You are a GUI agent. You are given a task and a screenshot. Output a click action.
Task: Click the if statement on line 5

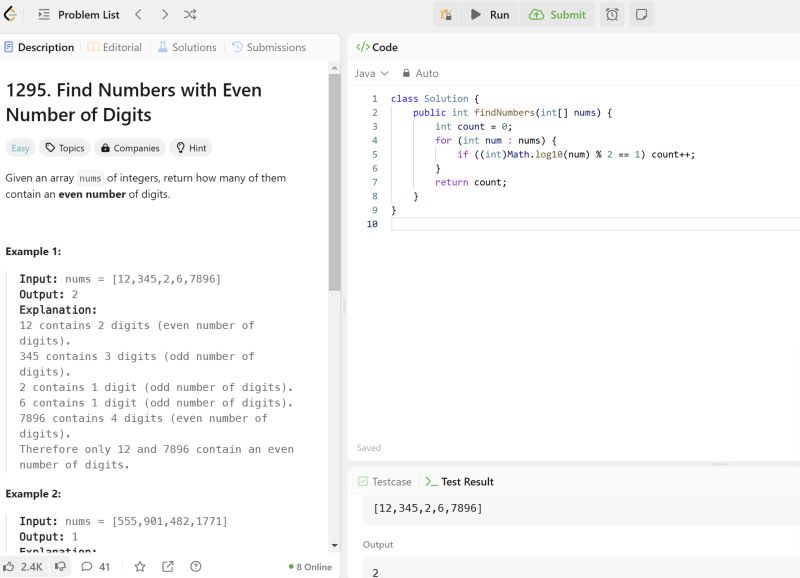point(576,155)
